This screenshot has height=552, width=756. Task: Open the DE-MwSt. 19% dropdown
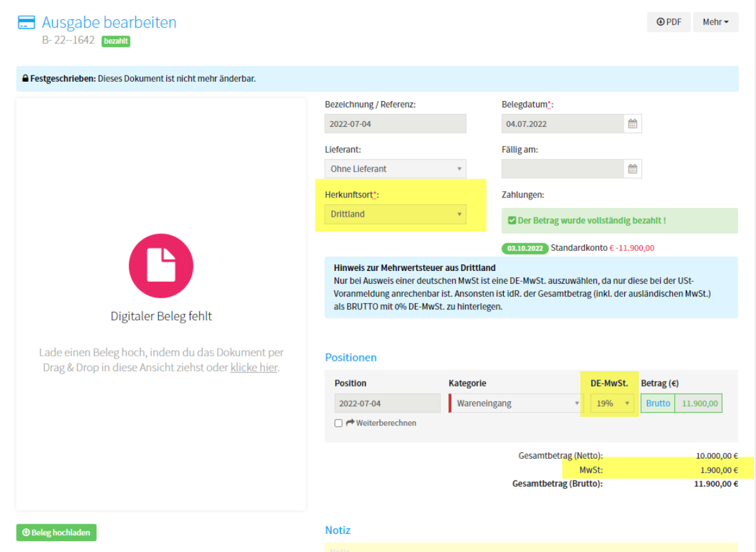612,403
